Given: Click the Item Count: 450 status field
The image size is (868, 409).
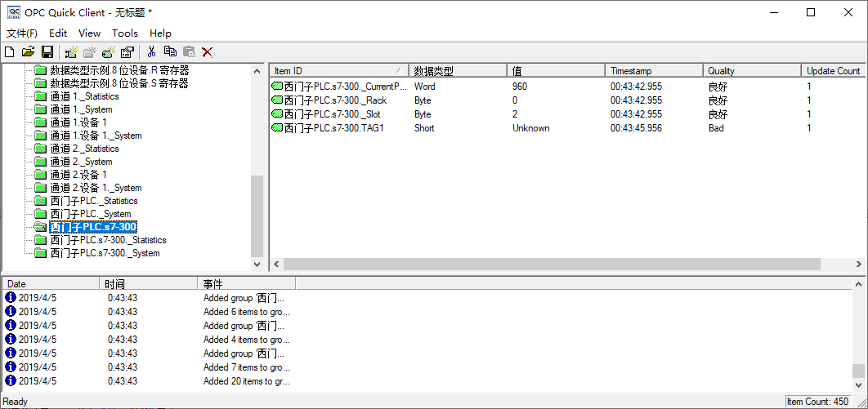Looking at the screenshot, I should (817, 402).
